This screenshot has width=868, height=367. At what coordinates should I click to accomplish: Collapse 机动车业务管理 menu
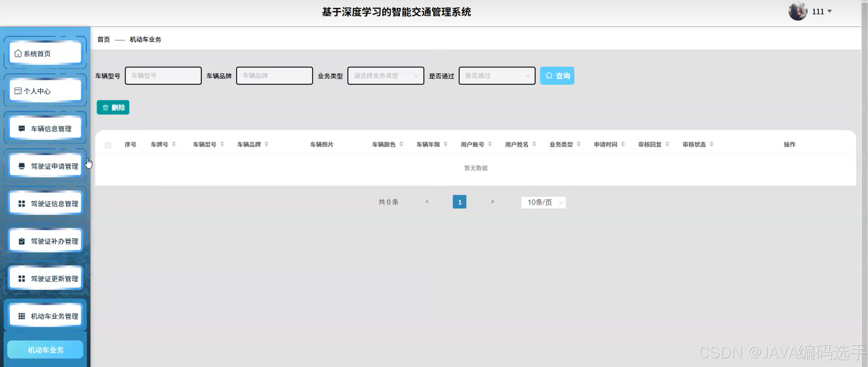pyautogui.click(x=45, y=316)
